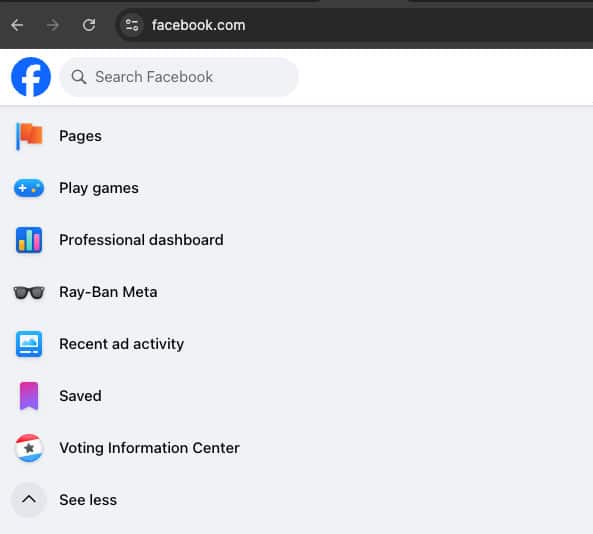Viewport: 593px width, 534px height.
Task: Open the Play games controller icon
Action: click(29, 188)
